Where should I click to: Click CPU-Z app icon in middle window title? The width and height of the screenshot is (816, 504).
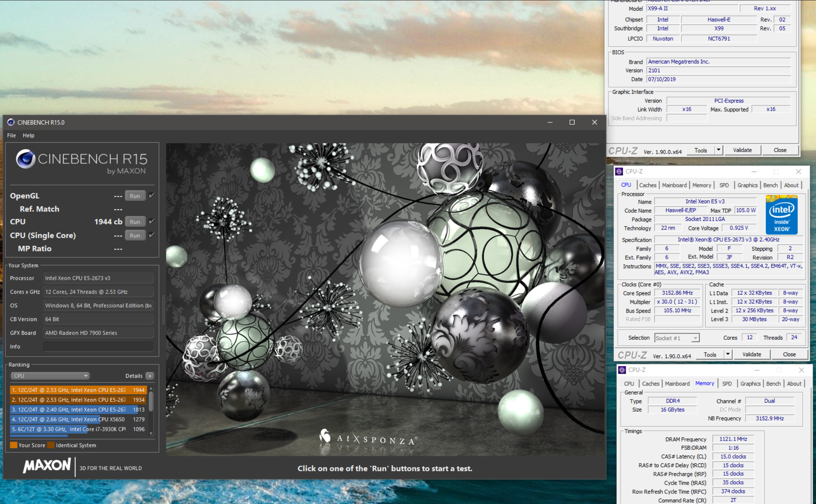coord(619,171)
